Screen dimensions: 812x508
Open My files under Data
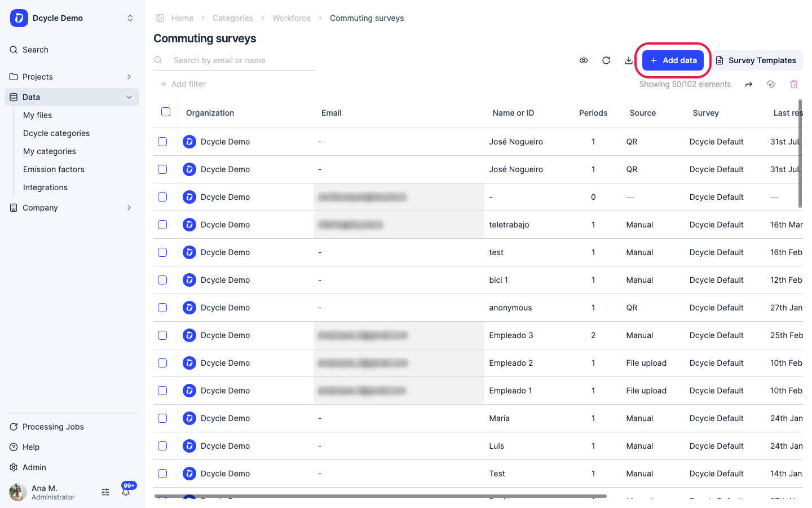(38, 115)
